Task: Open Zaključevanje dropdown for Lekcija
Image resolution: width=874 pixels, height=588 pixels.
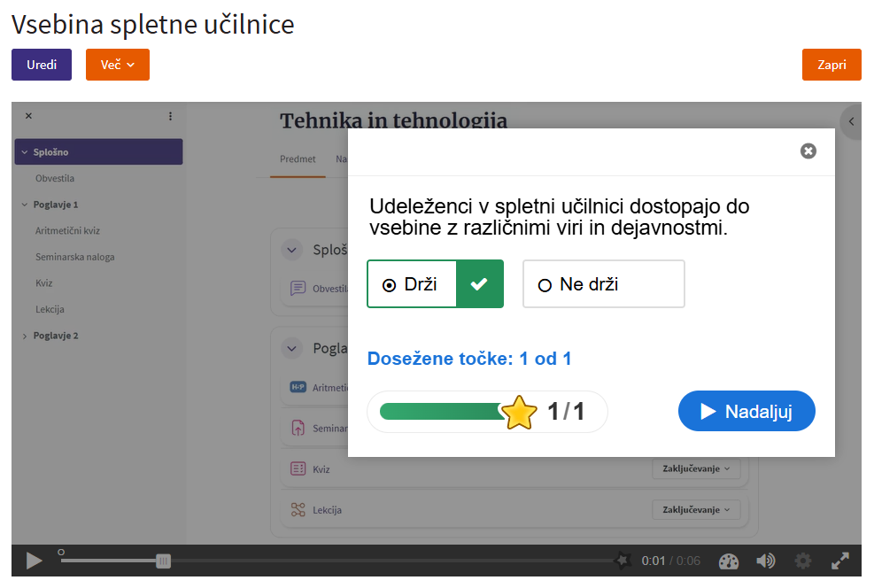Action: pos(698,509)
